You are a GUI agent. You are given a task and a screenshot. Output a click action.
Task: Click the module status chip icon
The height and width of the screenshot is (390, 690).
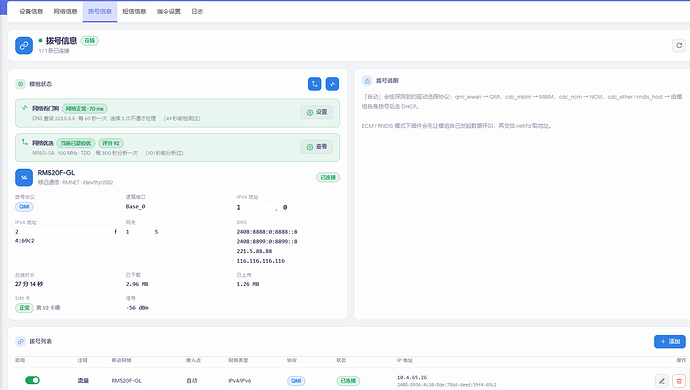point(20,84)
